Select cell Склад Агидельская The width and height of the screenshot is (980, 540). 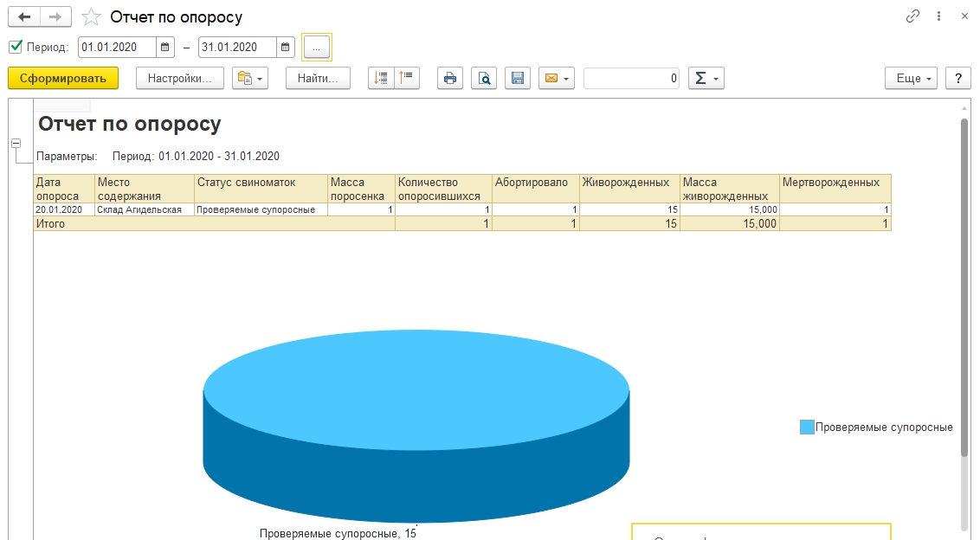pyautogui.click(x=145, y=209)
